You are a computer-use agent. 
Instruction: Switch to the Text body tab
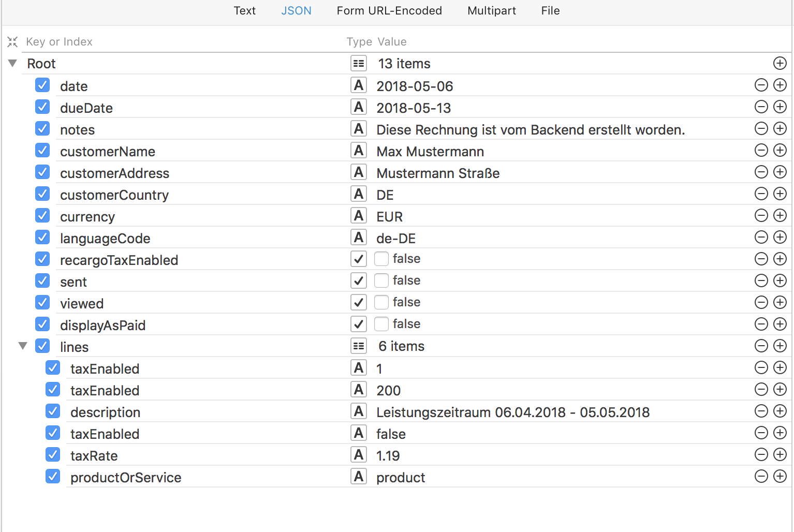tap(244, 11)
